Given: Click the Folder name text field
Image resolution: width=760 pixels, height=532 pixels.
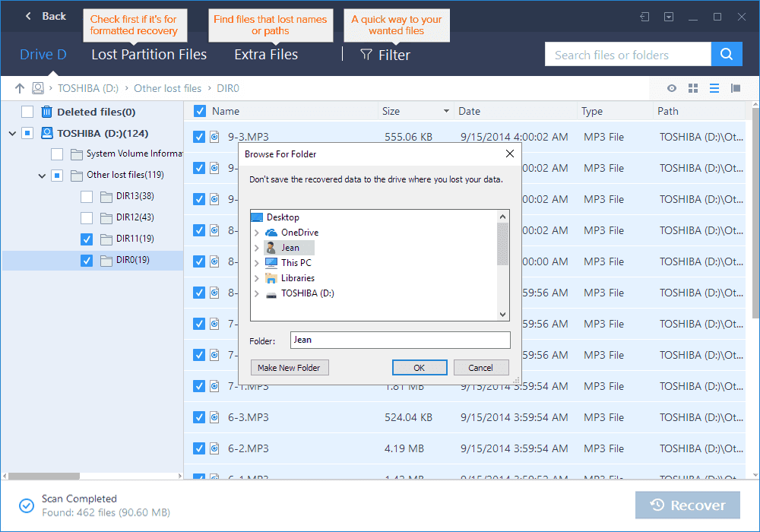Looking at the screenshot, I should tap(400, 340).
